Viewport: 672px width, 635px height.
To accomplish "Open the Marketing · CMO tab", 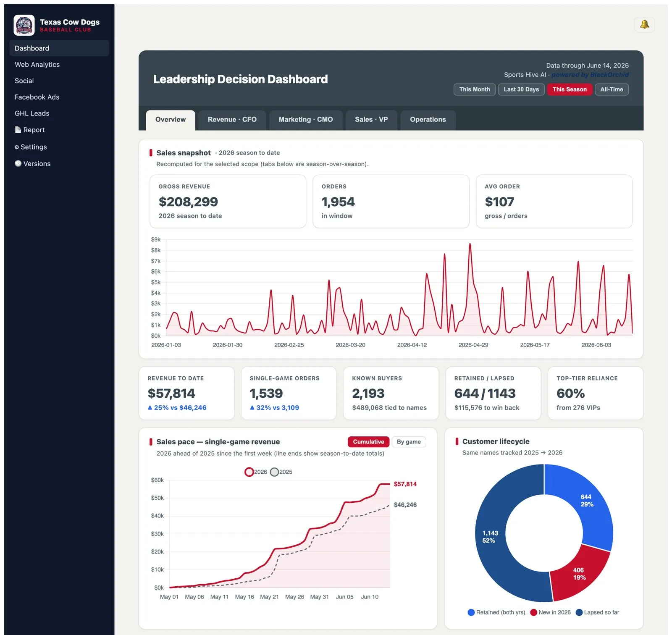I will pos(306,120).
